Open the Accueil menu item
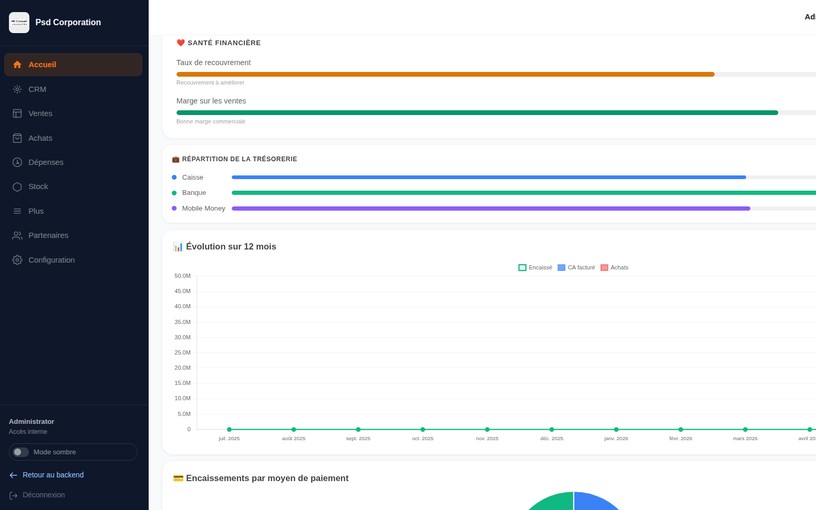This screenshot has width=816, height=510. point(73,65)
